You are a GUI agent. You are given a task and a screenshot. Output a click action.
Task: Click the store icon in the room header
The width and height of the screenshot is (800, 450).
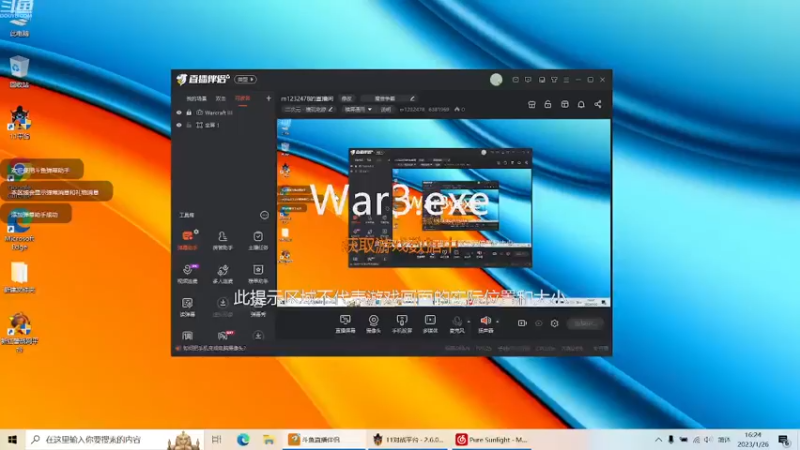[x=532, y=104]
